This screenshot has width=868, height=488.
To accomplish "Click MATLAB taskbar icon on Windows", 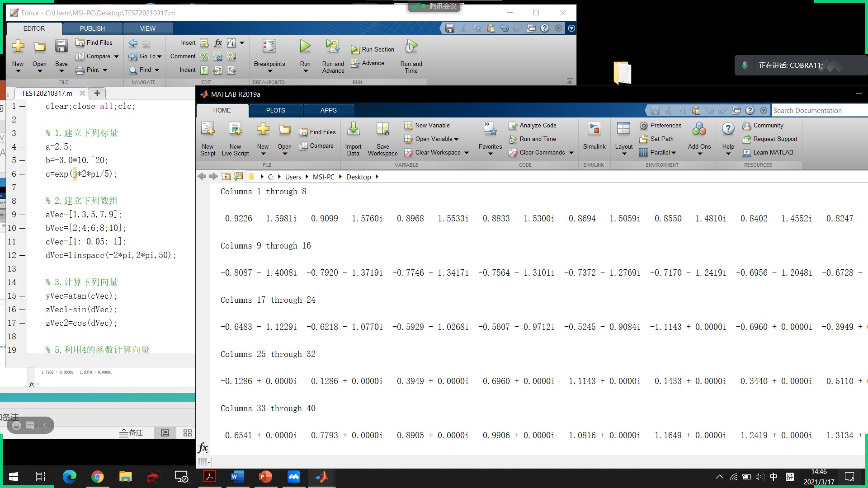I will 322,477.
